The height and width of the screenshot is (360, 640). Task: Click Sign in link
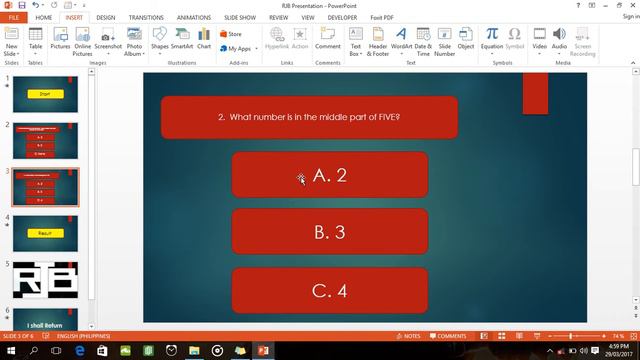[x=631, y=16]
